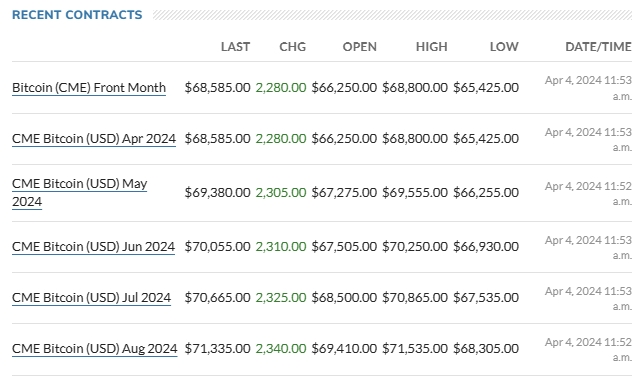Click the Front Month row timestamp

pos(588,88)
